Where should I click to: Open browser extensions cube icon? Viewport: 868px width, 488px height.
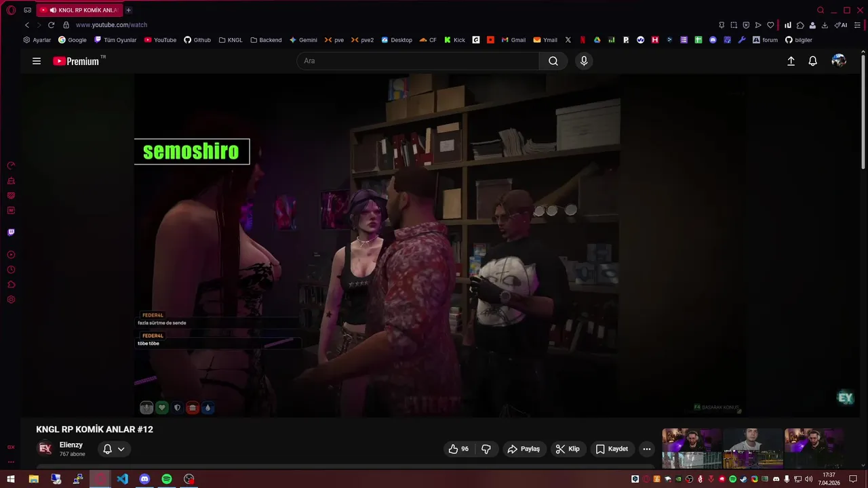[800, 25]
